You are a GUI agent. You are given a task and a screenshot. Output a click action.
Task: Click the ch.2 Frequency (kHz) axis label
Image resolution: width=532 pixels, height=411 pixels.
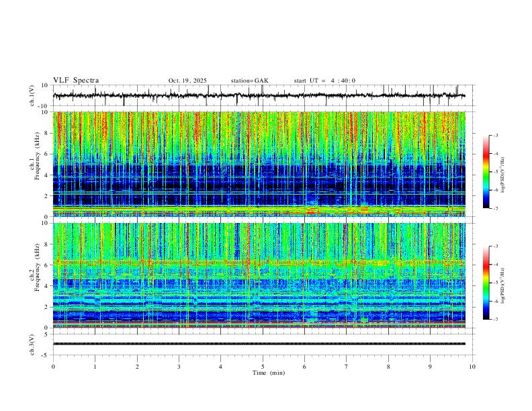35,267
